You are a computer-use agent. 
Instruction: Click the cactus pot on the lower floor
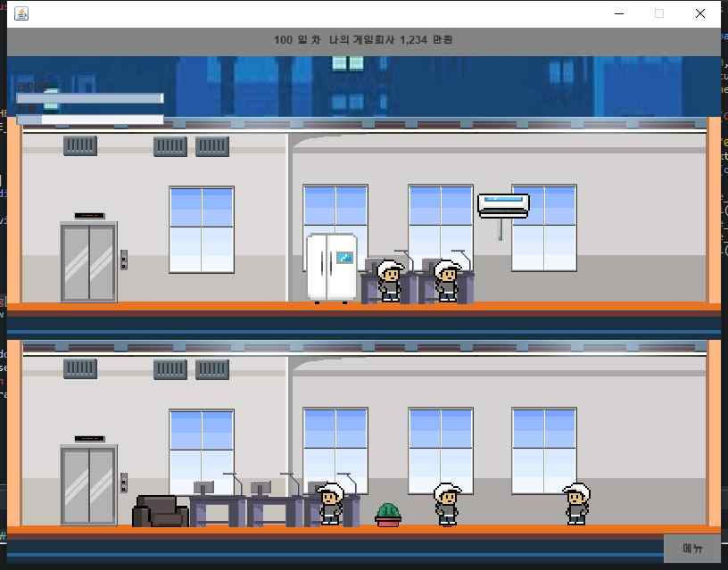(389, 513)
